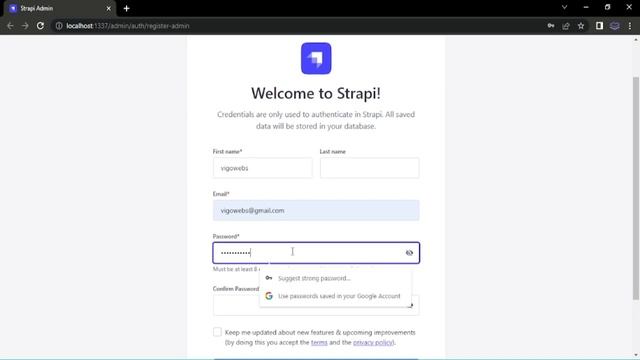Screen dimensions: 640x360
Task: Open site information icon in address bar
Action: 59,26
